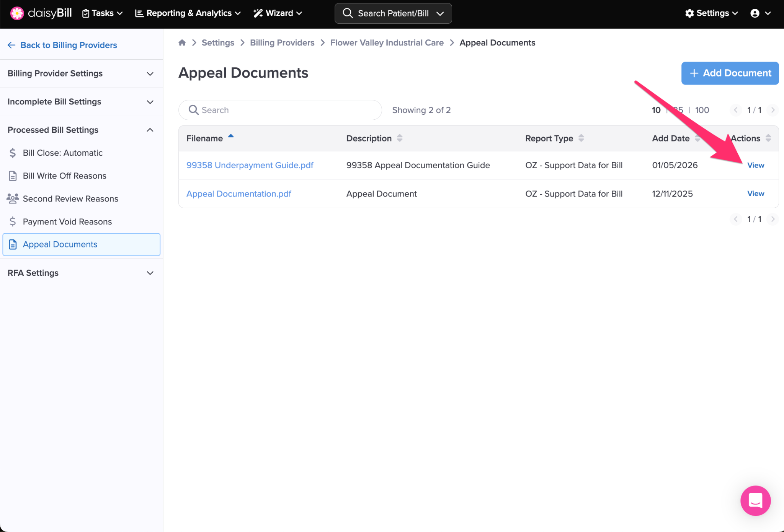This screenshot has height=532, width=784.
Task: Show 100 results per page
Action: point(702,110)
